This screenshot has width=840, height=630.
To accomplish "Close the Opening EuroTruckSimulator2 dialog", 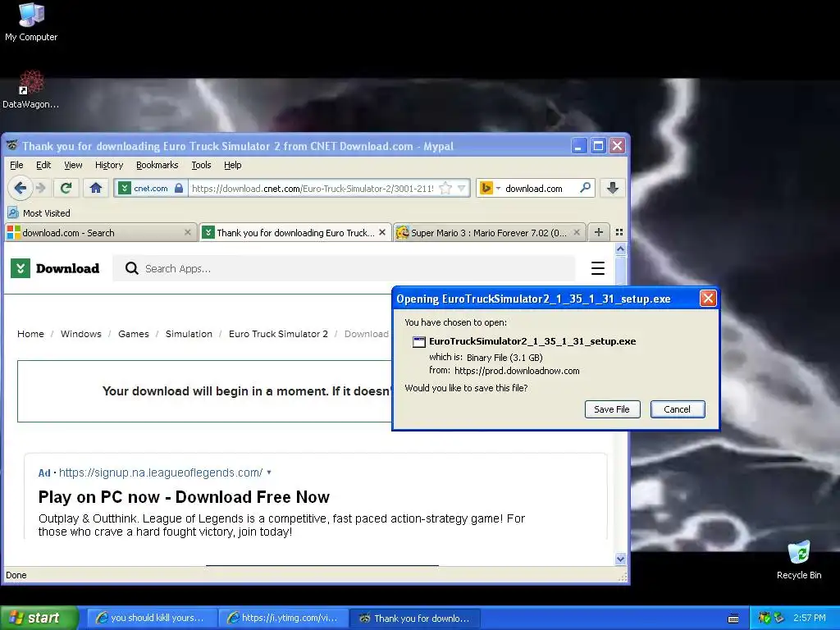I will (x=708, y=299).
